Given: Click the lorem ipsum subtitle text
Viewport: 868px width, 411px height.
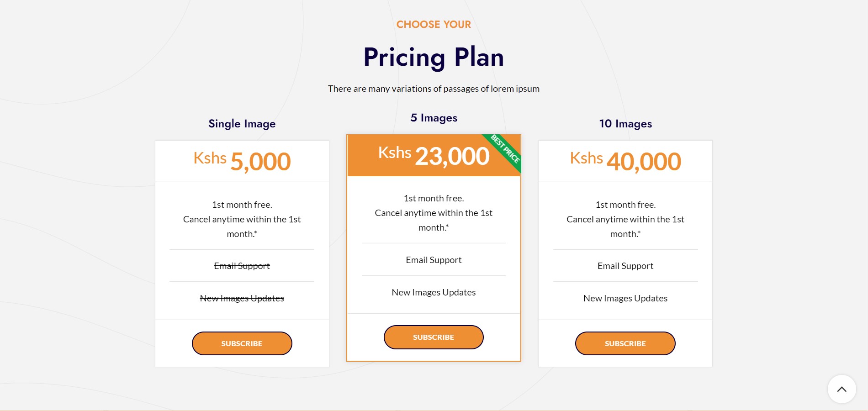Looking at the screenshot, I should (x=434, y=89).
